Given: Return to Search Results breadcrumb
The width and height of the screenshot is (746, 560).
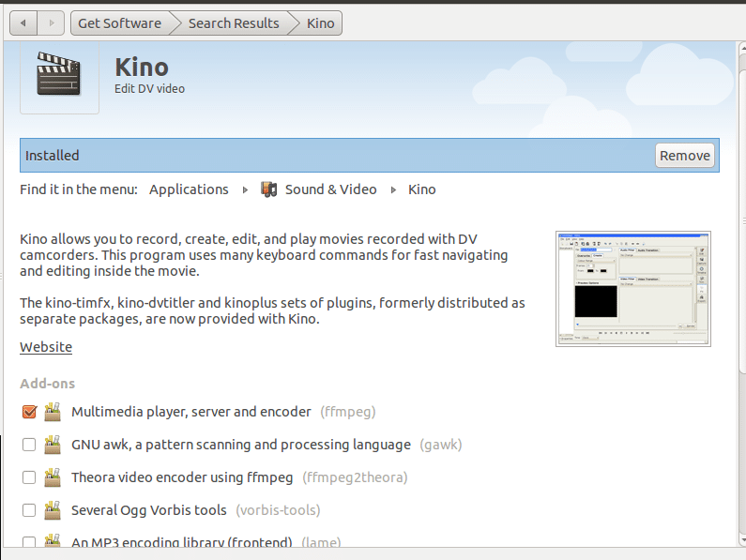Looking at the screenshot, I should (234, 23).
